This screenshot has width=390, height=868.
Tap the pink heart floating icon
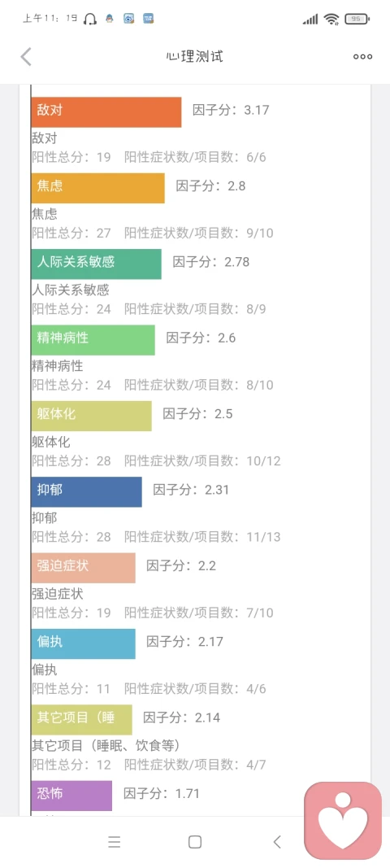pyautogui.click(x=343, y=820)
